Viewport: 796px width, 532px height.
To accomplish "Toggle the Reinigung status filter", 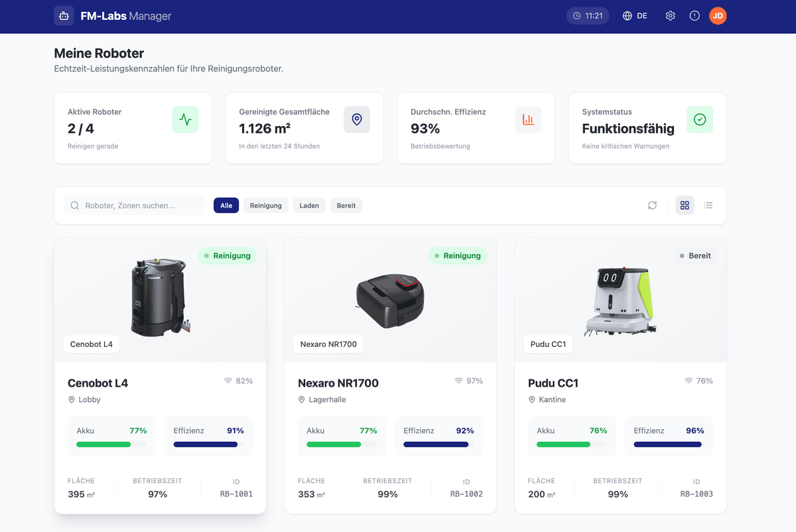I will pyautogui.click(x=265, y=206).
